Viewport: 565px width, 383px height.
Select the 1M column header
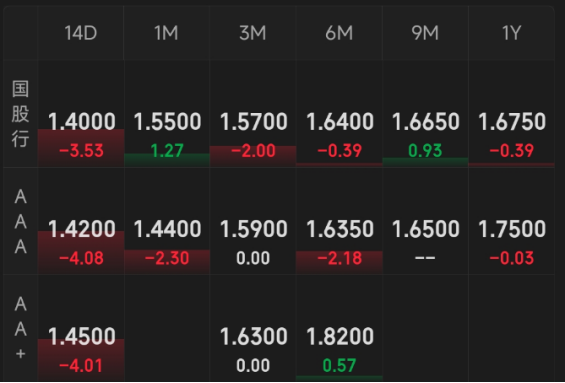166,33
